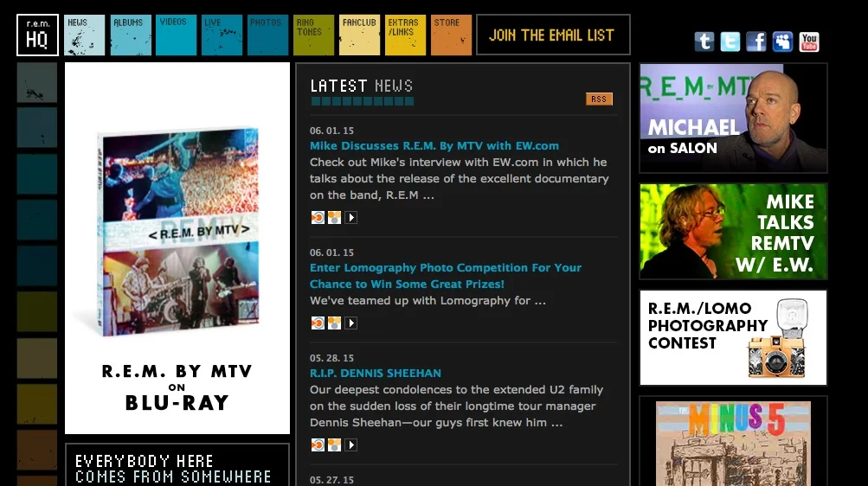
Task: Click 'Everybody Here Comes From Somewhere' banner
Action: tap(177, 465)
